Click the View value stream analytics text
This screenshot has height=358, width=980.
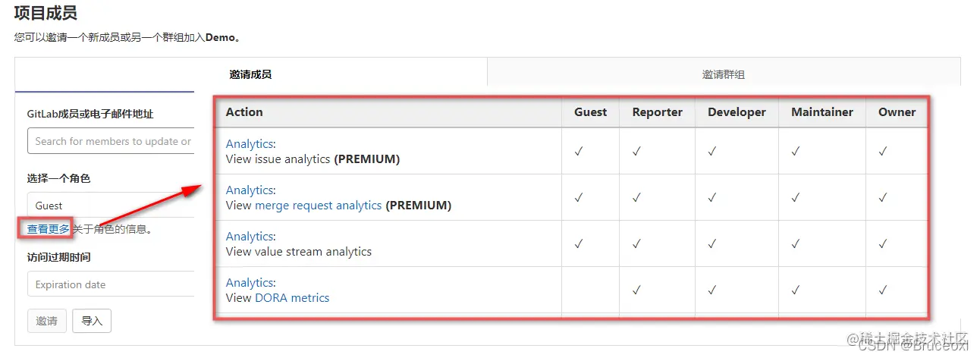click(299, 251)
